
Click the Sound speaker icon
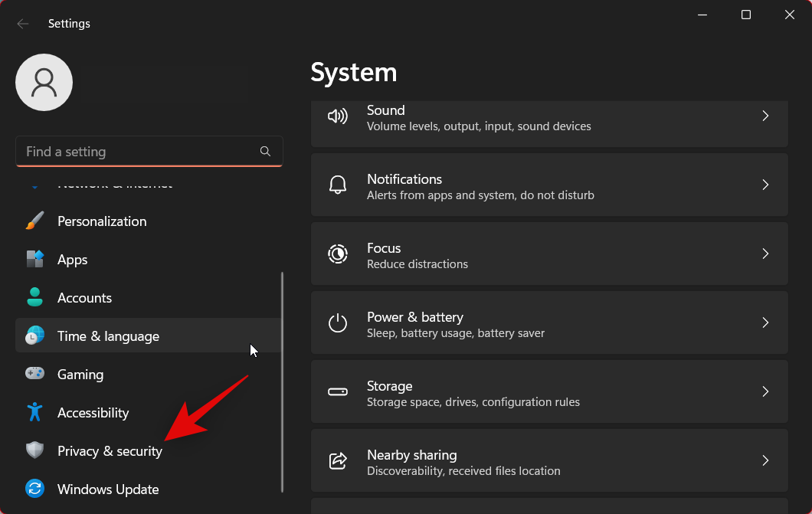click(338, 116)
